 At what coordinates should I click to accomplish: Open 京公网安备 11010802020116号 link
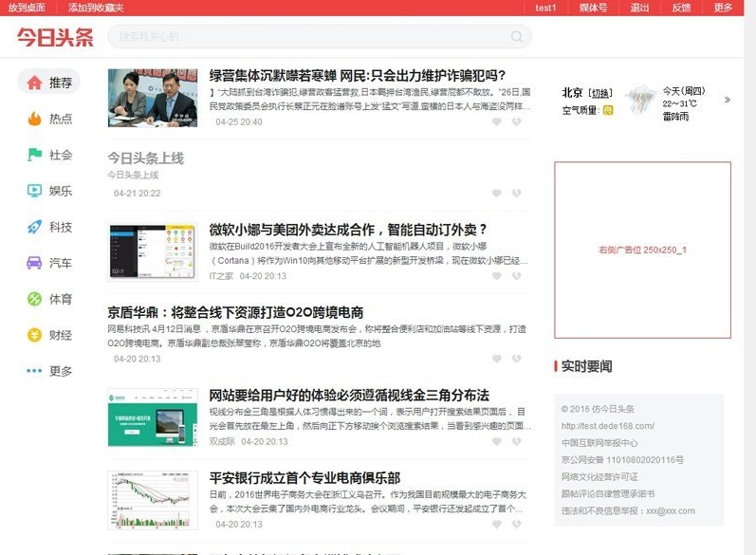[x=622, y=460]
